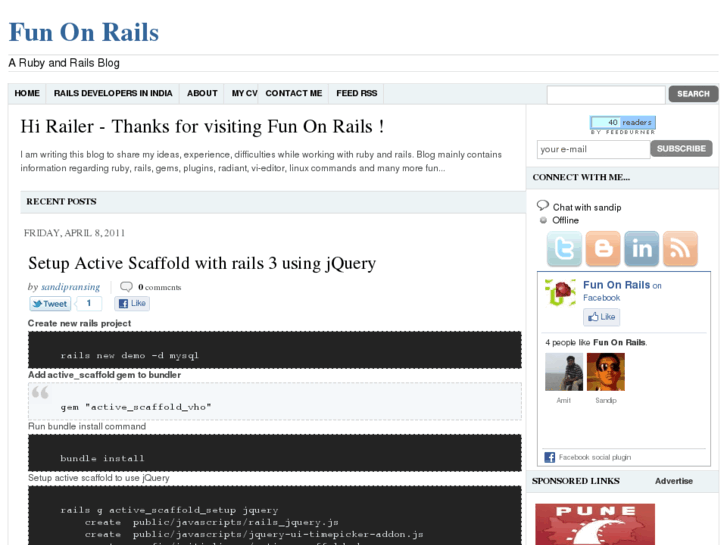
Task: Open the RSS feed icon
Action: (x=680, y=249)
